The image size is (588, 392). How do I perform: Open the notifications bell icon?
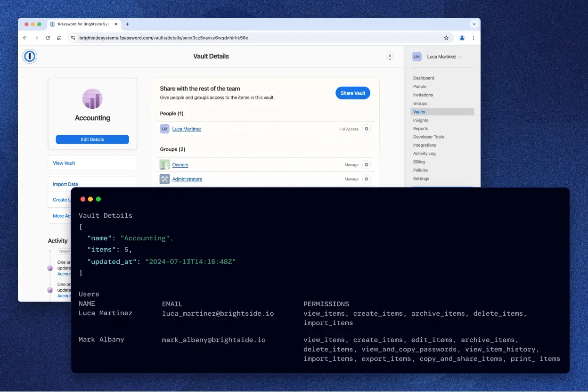point(390,56)
